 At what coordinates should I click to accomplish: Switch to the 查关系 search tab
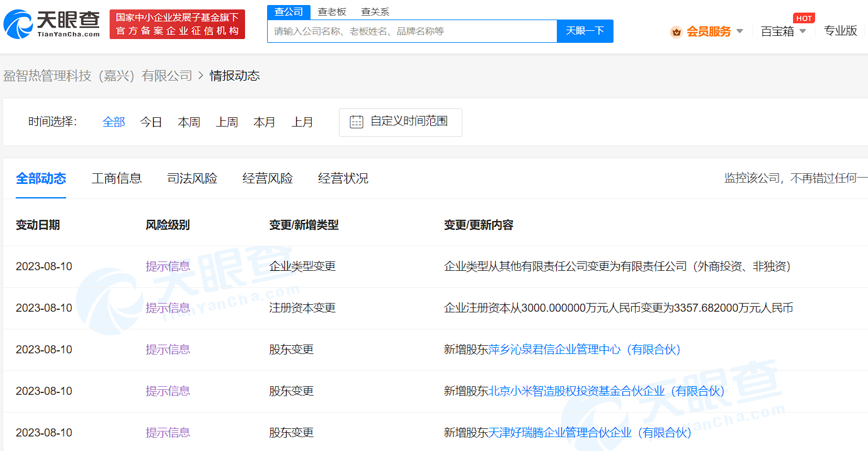coord(375,12)
